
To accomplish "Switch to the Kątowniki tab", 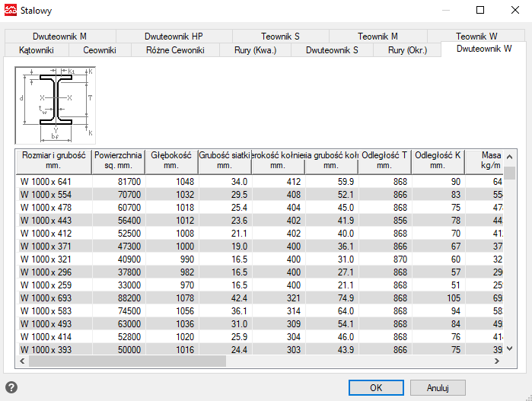I will (x=35, y=50).
